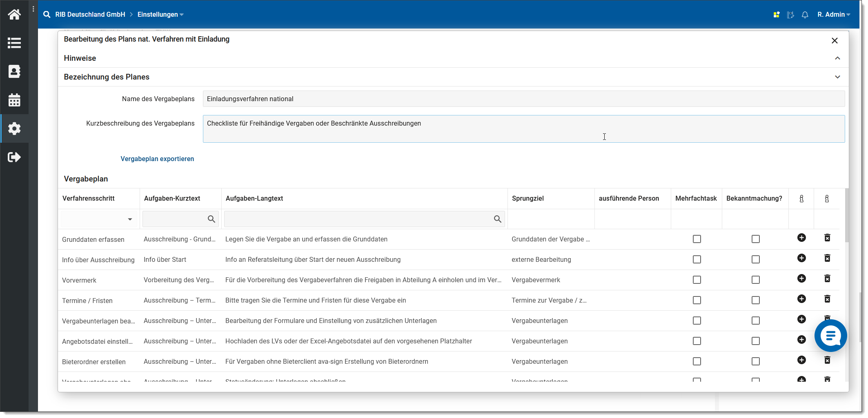868x418 pixels.
Task: Select 'Vergabevermerk' Sprungziel cell
Action: pyautogui.click(x=536, y=280)
